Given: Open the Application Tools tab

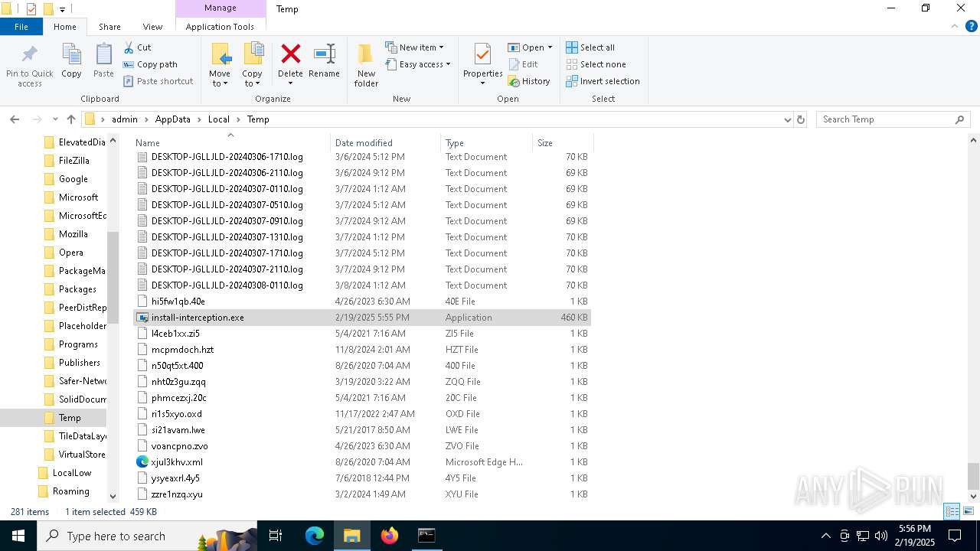Looking at the screenshot, I should pos(220,27).
